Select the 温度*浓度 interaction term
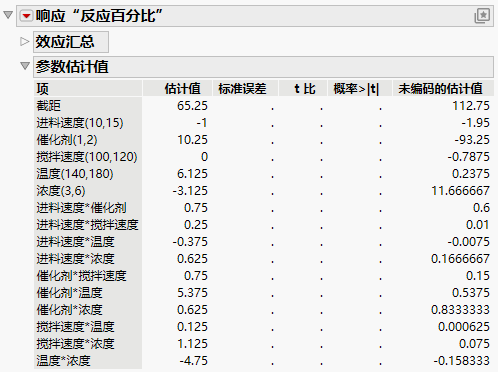 pyautogui.click(x=63, y=361)
